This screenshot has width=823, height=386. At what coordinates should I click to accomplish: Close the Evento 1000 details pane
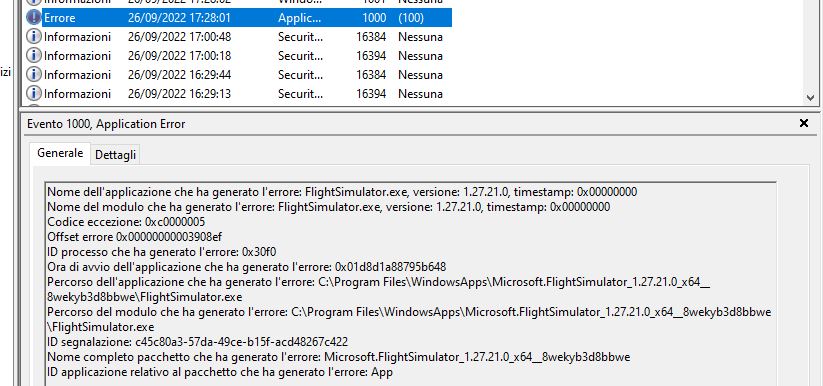[804, 123]
